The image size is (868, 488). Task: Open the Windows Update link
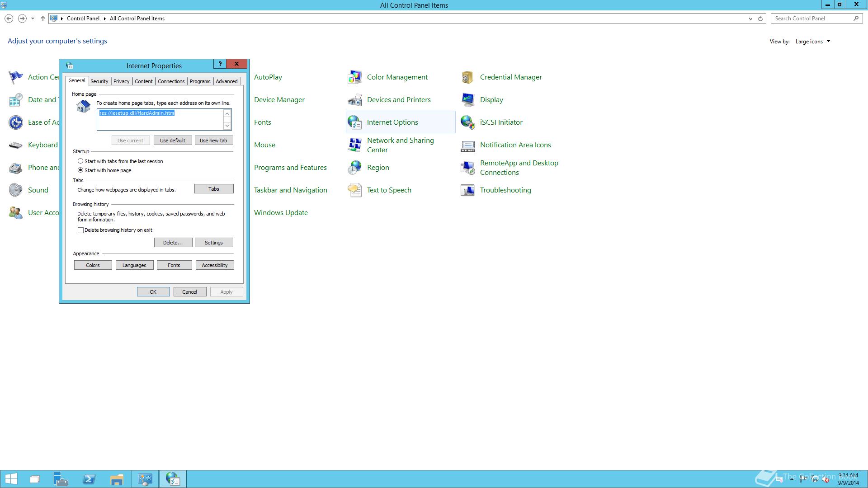point(281,213)
